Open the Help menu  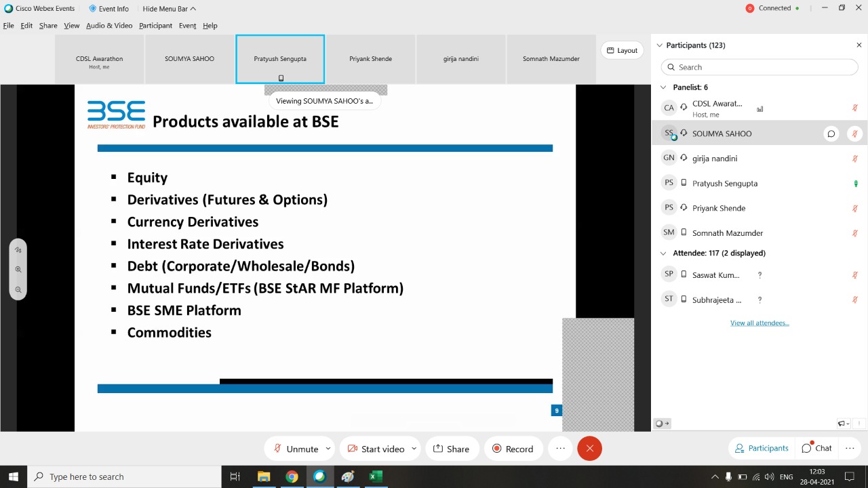(210, 26)
